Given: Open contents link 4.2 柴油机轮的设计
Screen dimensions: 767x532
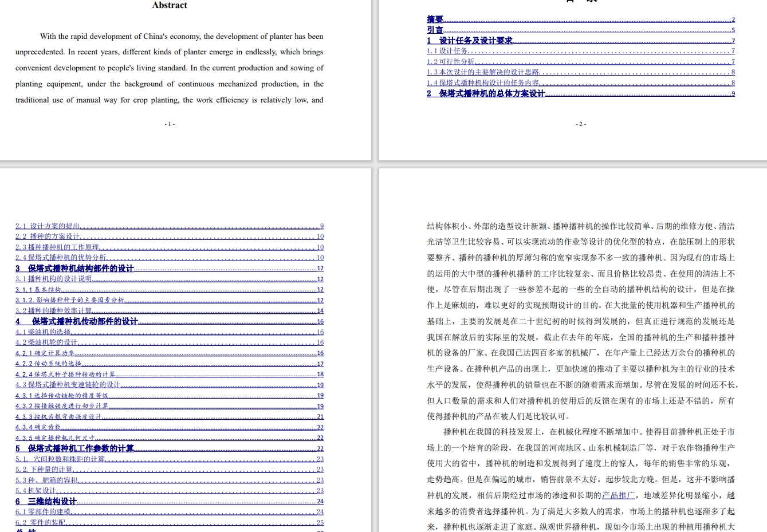Looking at the screenshot, I should (170, 342).
